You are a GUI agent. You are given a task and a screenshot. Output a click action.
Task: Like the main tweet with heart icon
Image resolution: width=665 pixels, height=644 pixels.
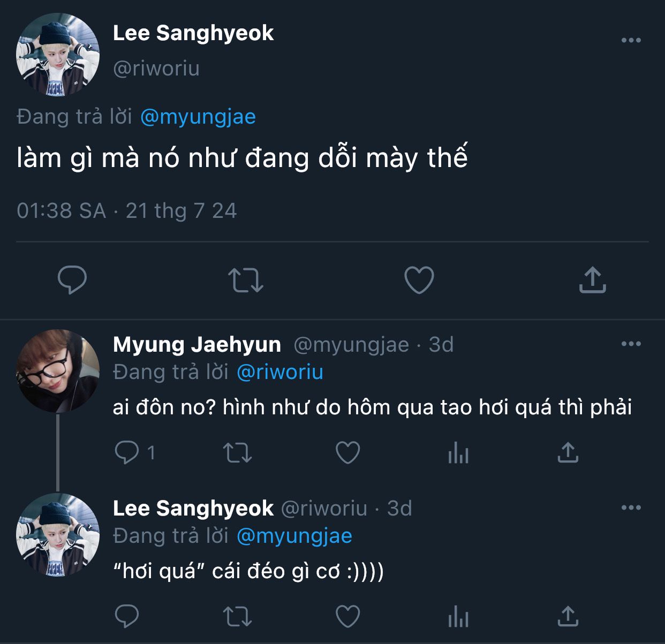[419, 280]
